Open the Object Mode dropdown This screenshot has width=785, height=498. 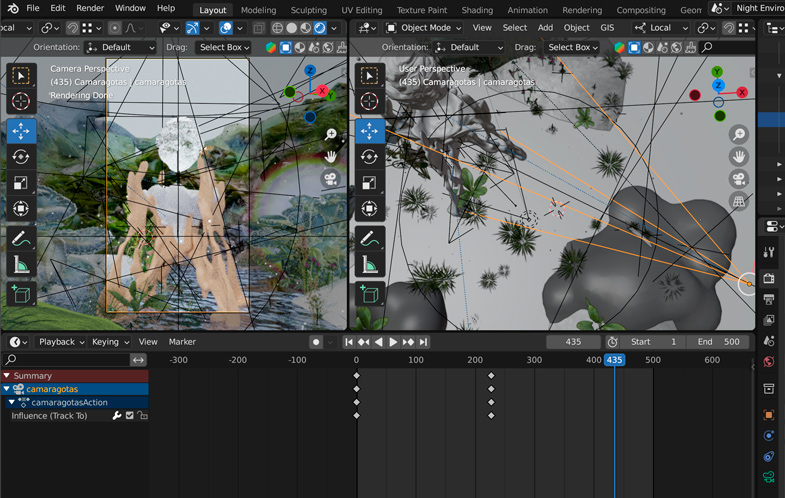pyautogui.click(x=424, y=28)
